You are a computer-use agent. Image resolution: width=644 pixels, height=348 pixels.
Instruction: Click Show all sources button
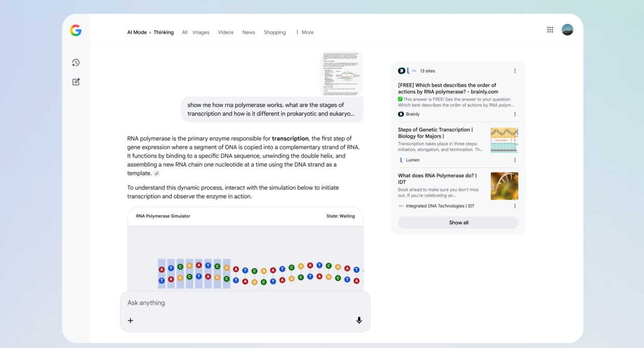click(458, 222)
